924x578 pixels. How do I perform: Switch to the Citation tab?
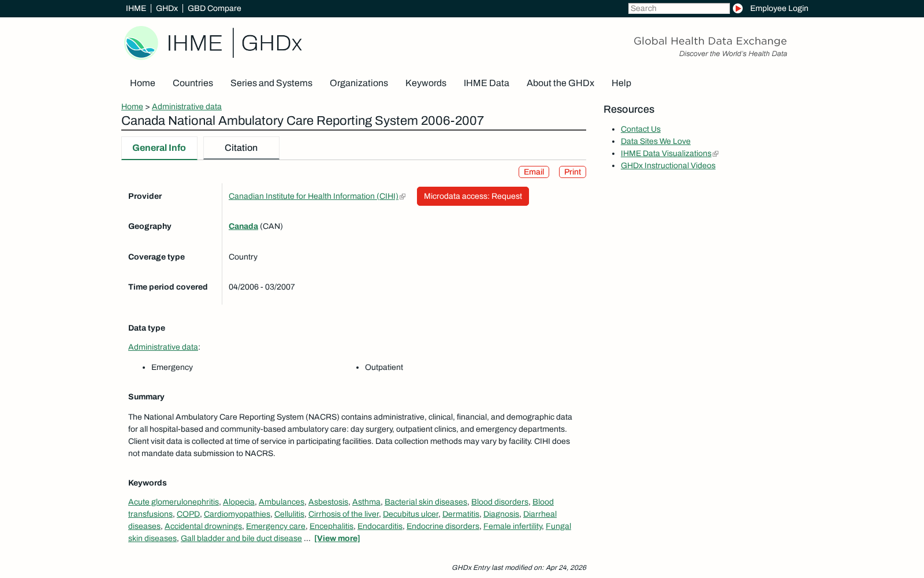241,148
